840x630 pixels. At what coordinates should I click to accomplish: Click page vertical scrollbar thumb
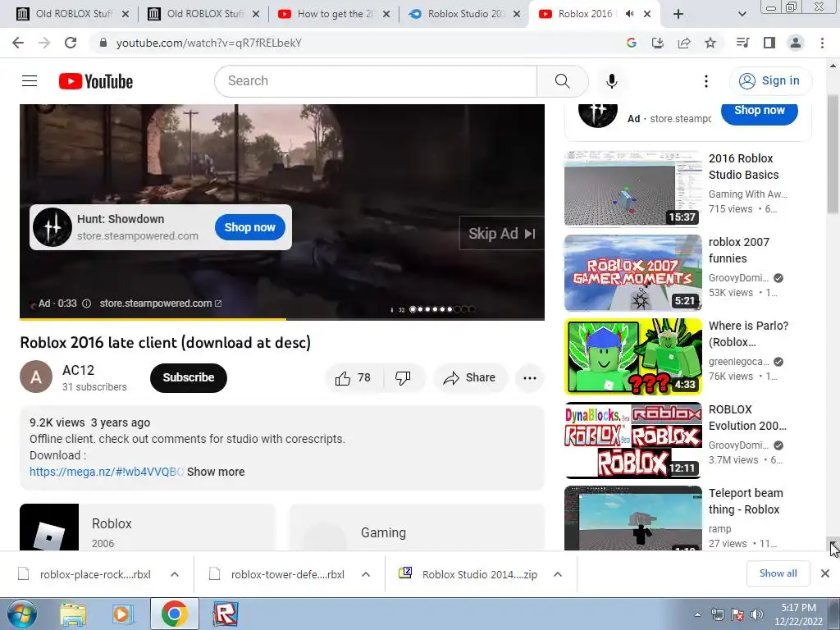click(833, 155)
